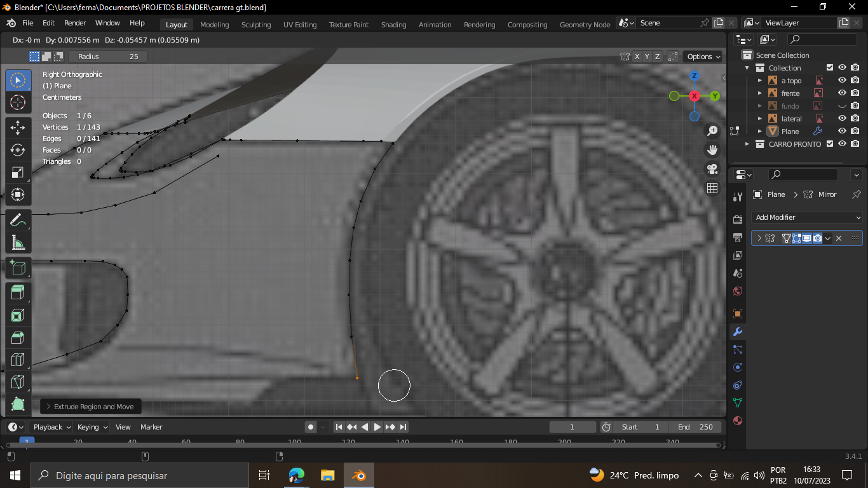Uncheck the Collection exclude checkbox

click(829, 68)
